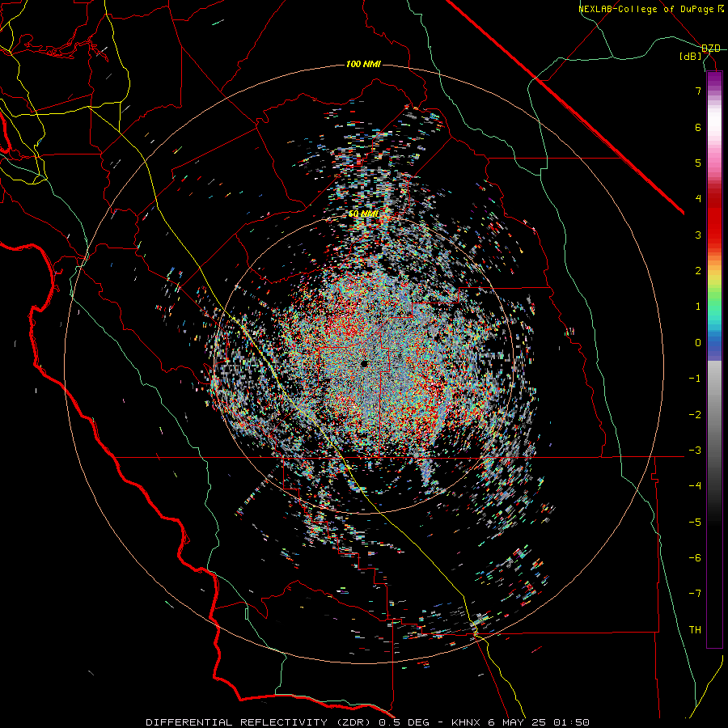The height and width of the screenshot is (728, 728).
Task: Click the -1 value on the ZDR scale
Action: 695,379
